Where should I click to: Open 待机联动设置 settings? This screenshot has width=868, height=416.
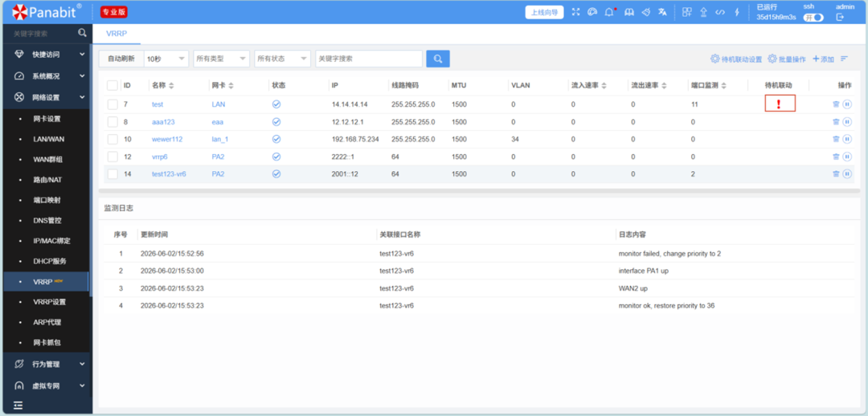tap(736, 59)
